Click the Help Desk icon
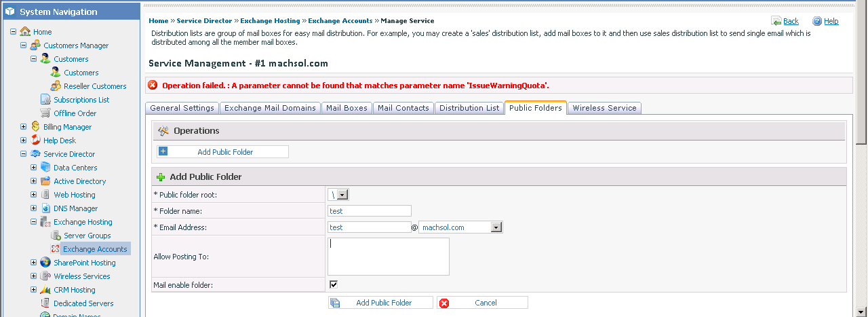This screenshot has width=868, height=317. coord(35,141)
